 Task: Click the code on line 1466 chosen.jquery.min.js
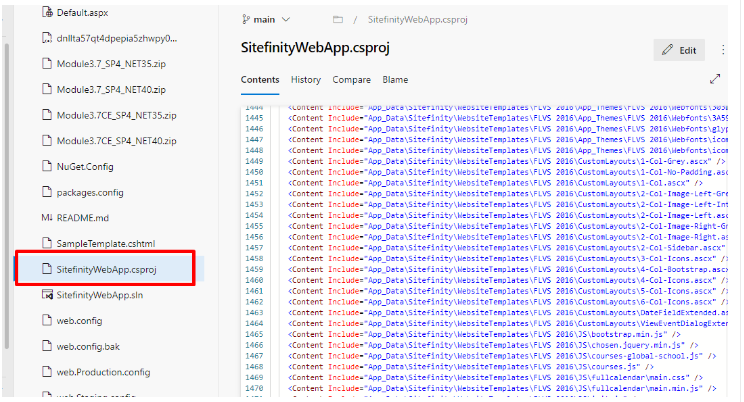493,345
